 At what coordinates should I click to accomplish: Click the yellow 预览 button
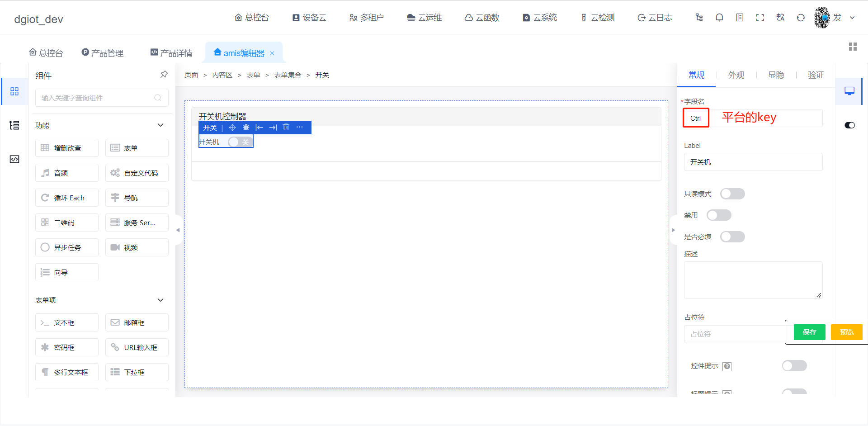tap(846, 332)
